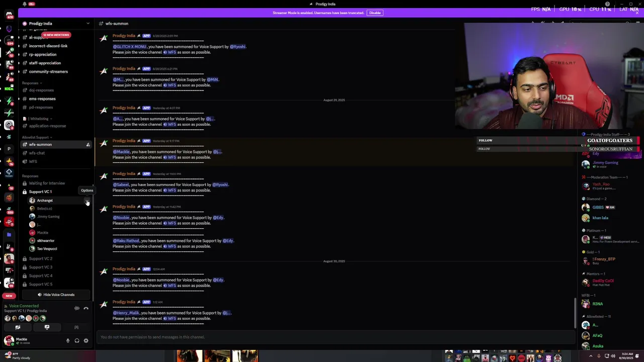
Task: Disconnect from voice call
Action: (x=86, y=308)
